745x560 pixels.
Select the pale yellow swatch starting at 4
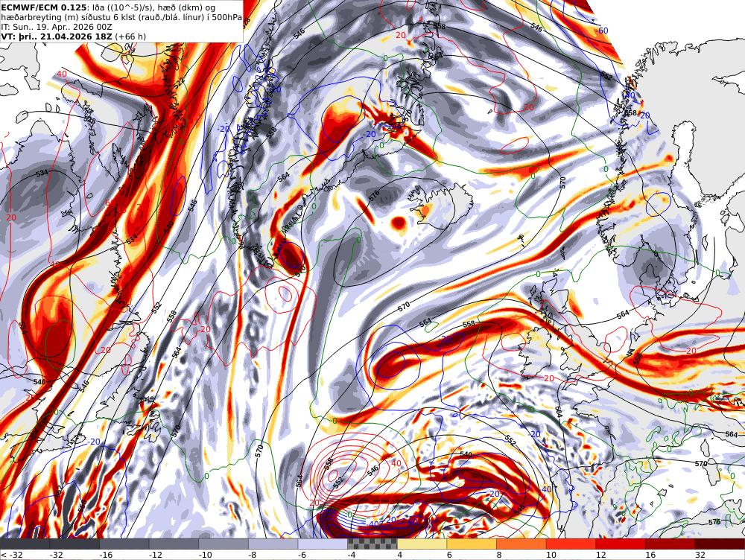422,544
